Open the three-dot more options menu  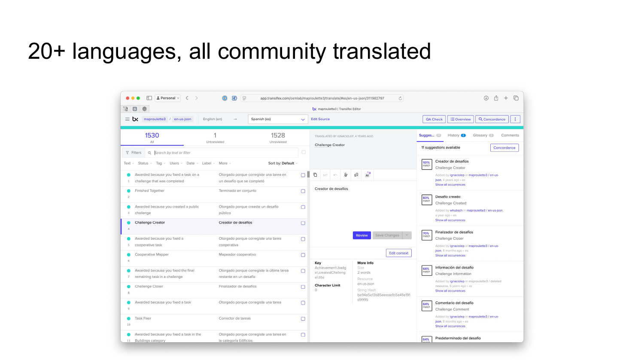pos(515,119)
